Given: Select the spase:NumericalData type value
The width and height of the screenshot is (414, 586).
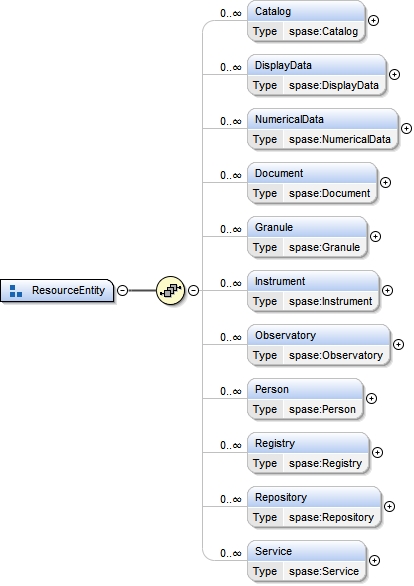Looking at the screenshot, I should coord(340,139).
